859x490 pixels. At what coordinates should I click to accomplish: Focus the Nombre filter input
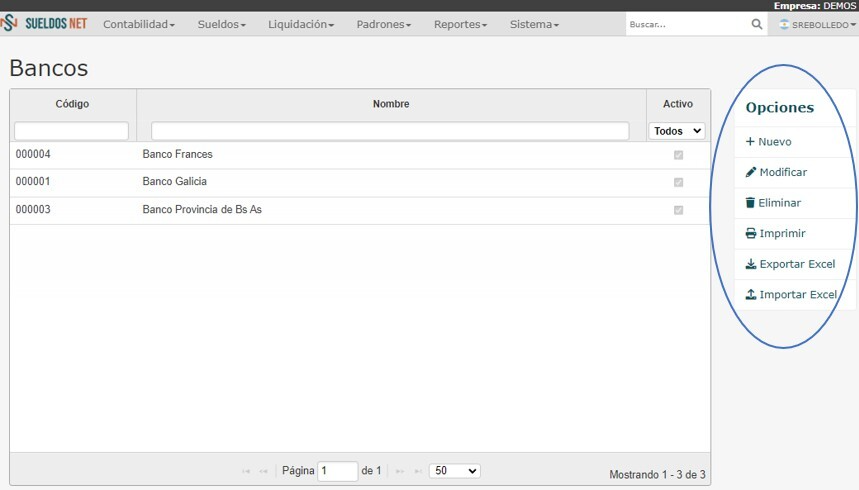[390, 131]
